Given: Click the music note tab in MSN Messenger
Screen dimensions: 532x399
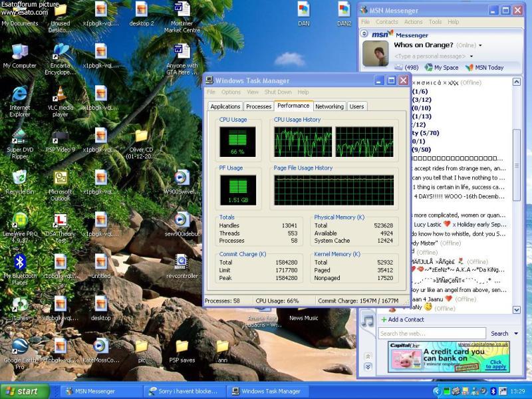Looking at the screenshot, I should pyautogui.click(x=368, y=321).
